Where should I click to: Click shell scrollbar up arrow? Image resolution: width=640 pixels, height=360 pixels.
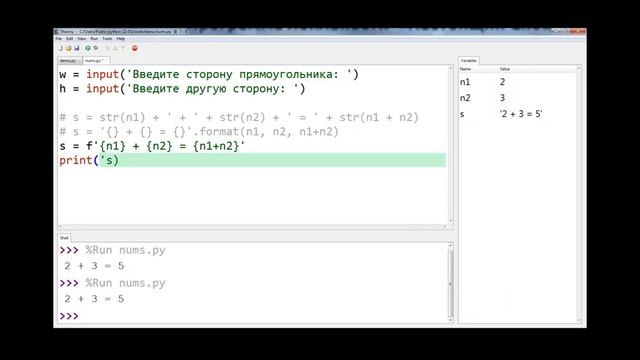point(451,246)
